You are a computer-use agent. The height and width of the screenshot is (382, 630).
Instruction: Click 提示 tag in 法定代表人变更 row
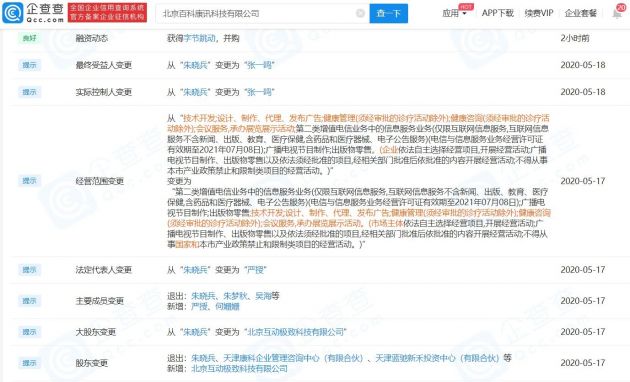(29, 270)
